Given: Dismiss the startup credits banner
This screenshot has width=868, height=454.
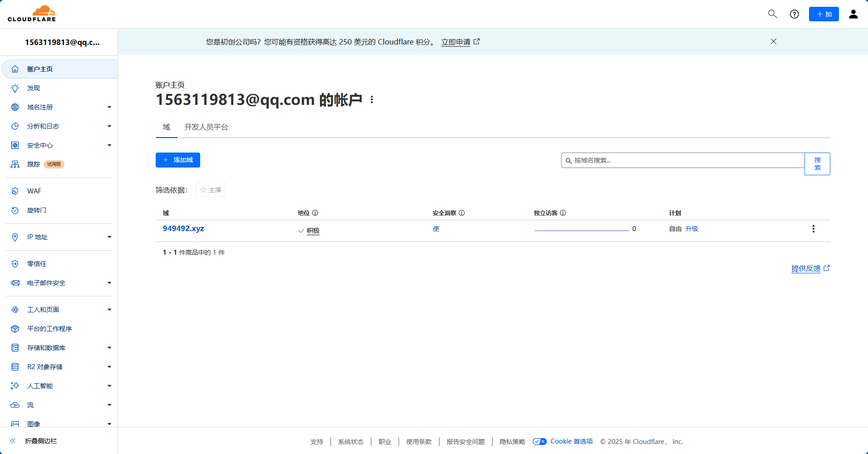Looking at the screenshot, I should click(x=773, y=41).
